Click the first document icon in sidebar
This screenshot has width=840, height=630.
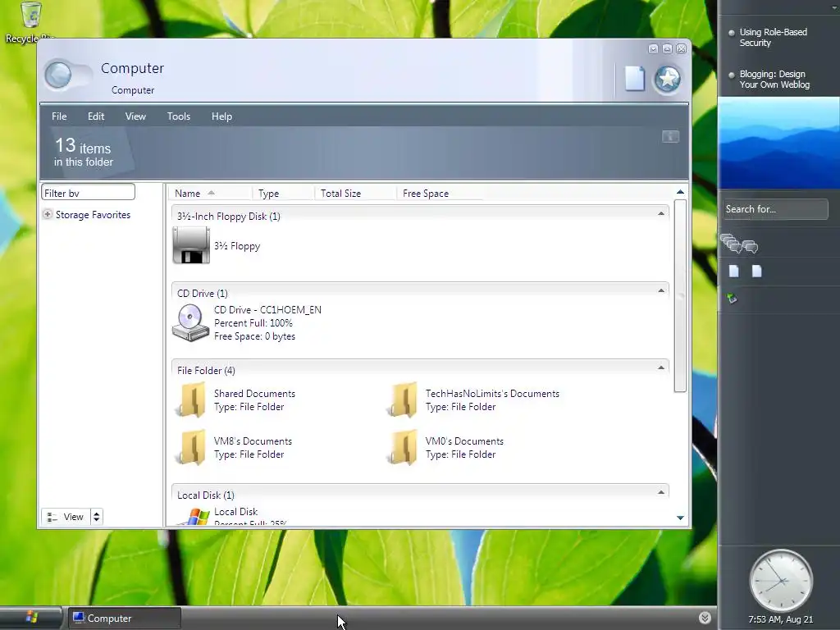(734, 271)
